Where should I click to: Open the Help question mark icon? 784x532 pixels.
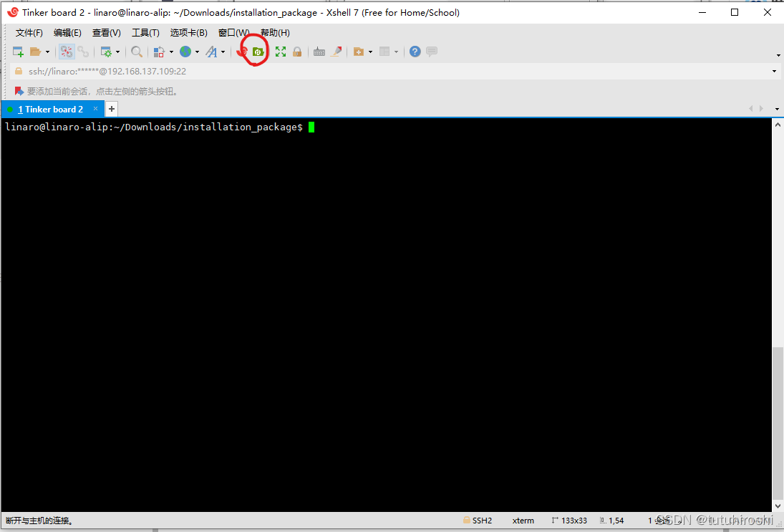pyautogui.click(x=415, y=52)
